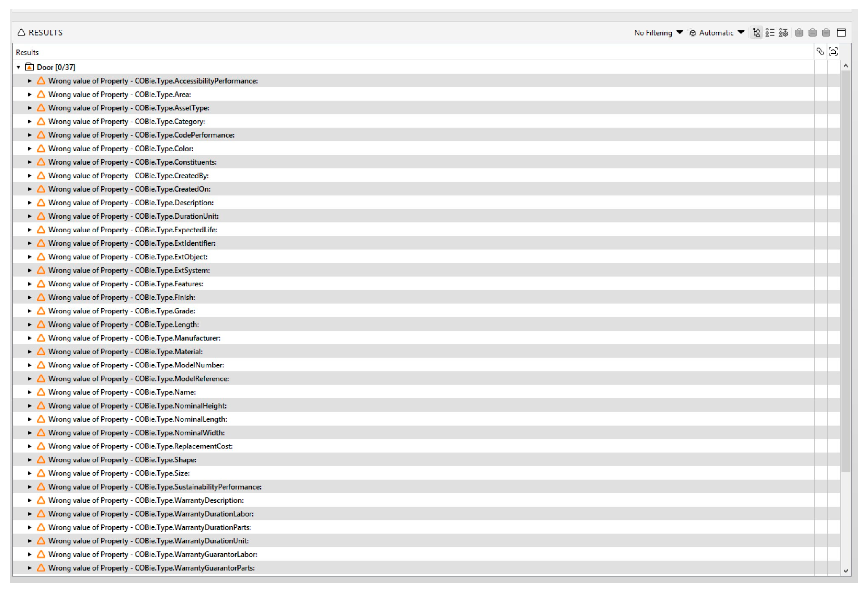868x593 pixels.
Task: Click the remove from presentation bag icon
Action: click(812, 32)
